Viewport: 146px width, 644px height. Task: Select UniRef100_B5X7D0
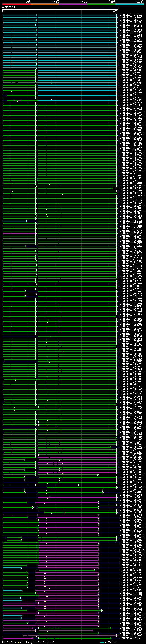pyautogui.click(x=131, y=175)
